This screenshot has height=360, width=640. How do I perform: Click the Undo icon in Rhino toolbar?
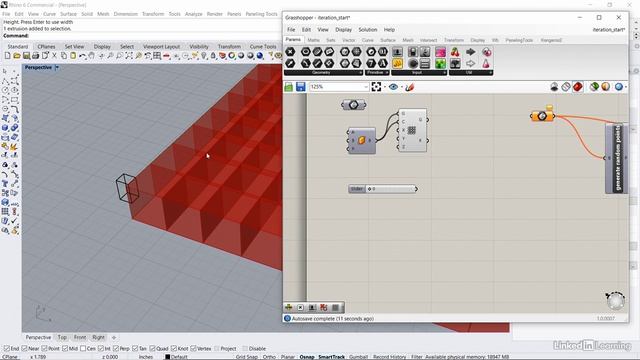pos(82,56)
